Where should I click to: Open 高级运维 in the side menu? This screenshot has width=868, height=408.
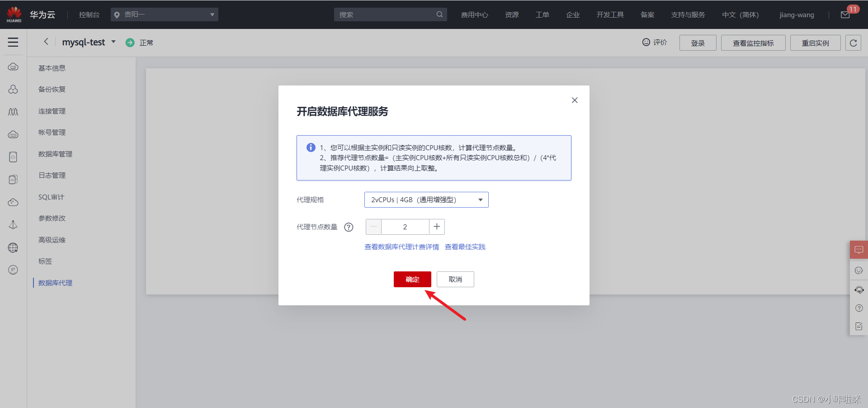click(x=52, y=240)
